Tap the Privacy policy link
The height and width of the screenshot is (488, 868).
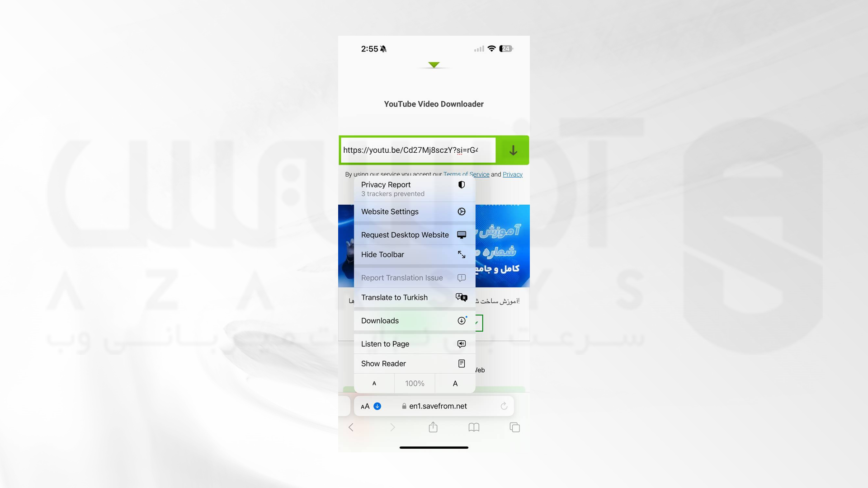coord(512,174)
